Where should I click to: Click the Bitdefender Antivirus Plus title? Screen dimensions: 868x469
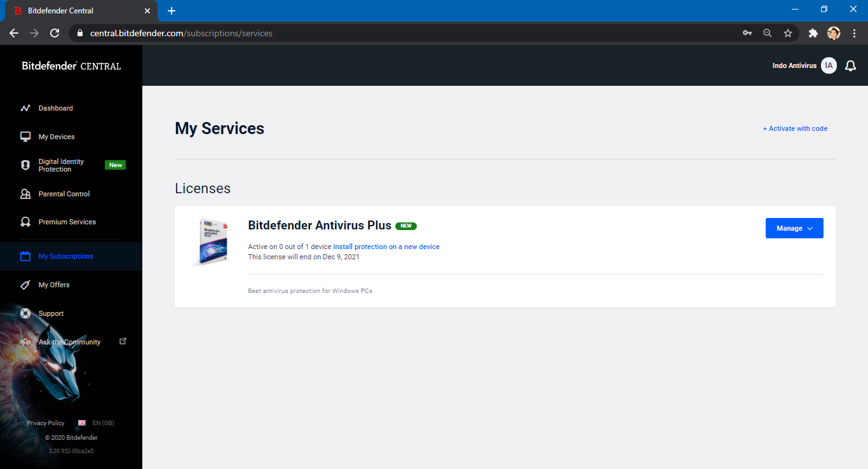click(320, 226)
